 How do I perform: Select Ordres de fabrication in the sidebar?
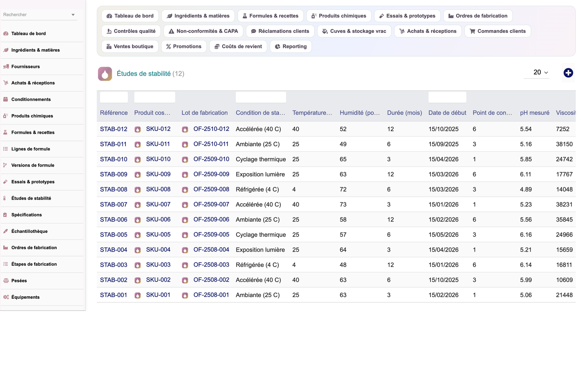(x=34, y=248)
